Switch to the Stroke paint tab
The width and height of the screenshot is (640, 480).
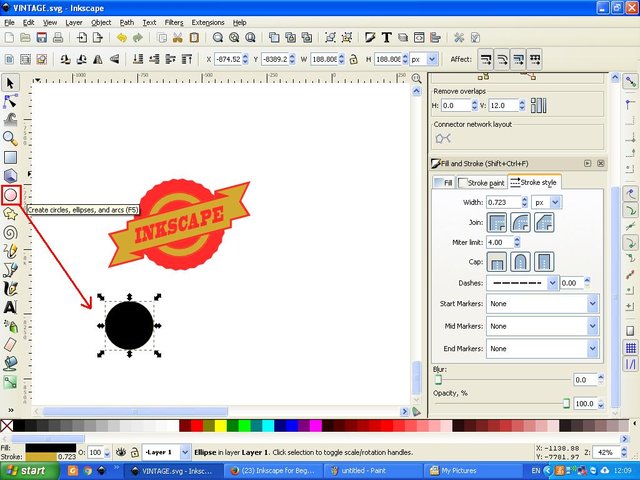click(x=481, y=182)
